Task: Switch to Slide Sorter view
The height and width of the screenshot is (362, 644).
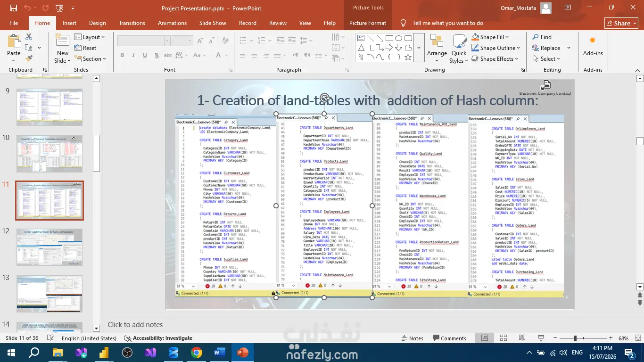Action: tap(504, 338)
